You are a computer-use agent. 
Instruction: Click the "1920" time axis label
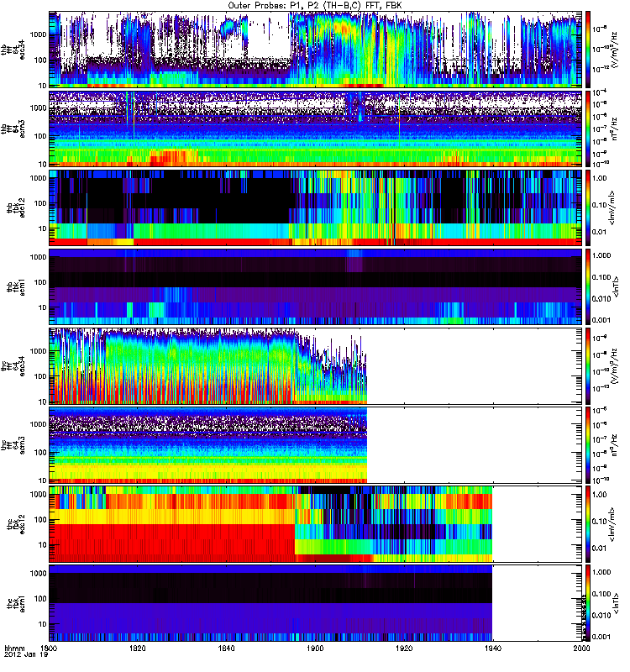(x=404, y=648)
